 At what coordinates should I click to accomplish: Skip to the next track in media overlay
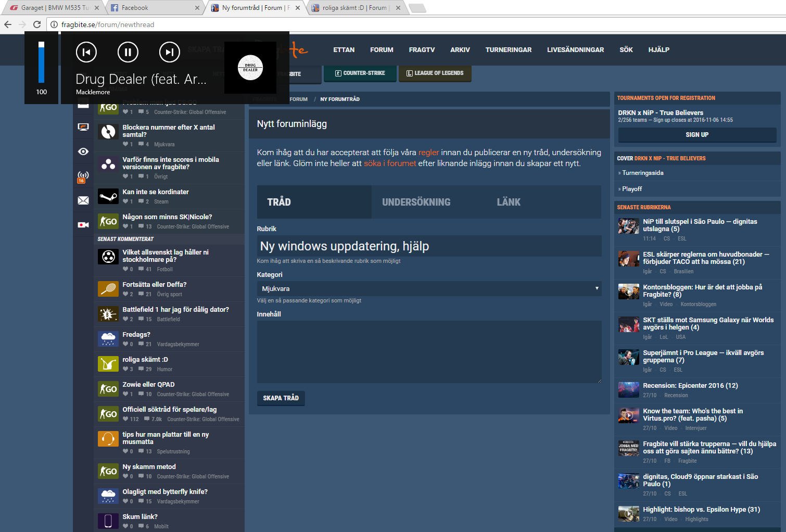pyautogui.click(x=170, y=52)
